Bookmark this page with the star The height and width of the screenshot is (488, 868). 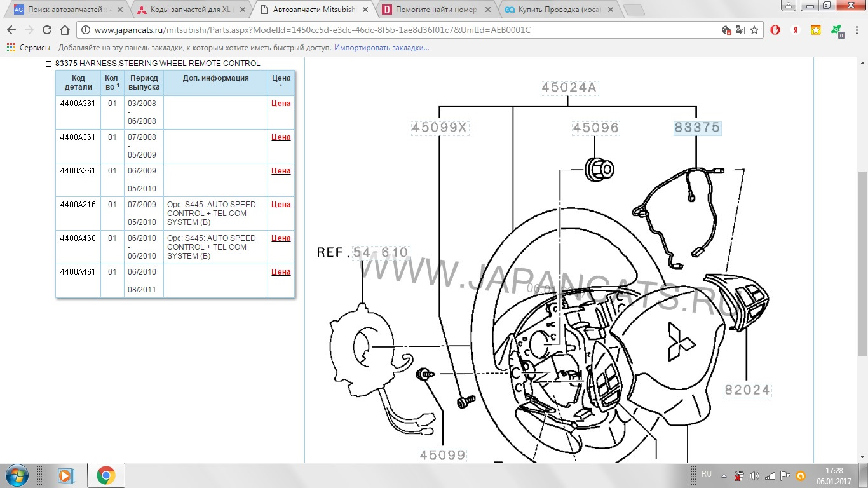(x=754, y=30)
